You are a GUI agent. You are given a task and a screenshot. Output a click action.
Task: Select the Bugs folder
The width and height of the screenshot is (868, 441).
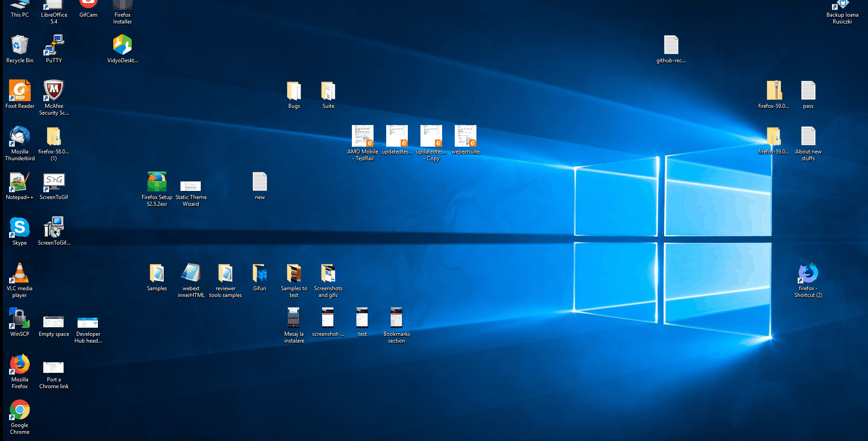(x=294, y=95)
